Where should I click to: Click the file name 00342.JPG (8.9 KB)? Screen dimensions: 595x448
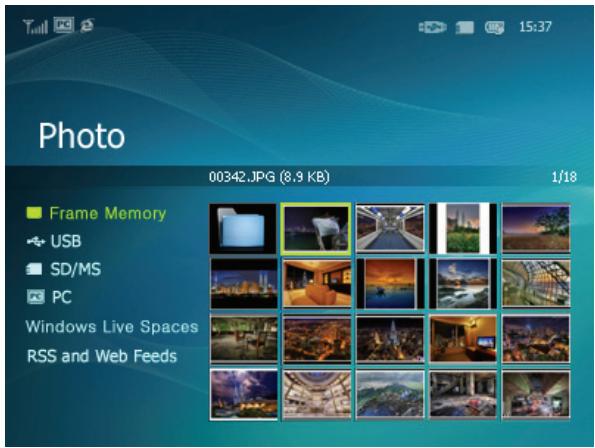(269, 177)
